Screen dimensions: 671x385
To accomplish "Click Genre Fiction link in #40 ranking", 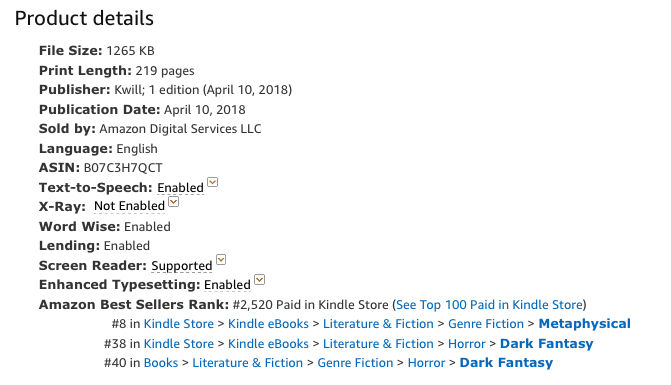I will [355, 363].
